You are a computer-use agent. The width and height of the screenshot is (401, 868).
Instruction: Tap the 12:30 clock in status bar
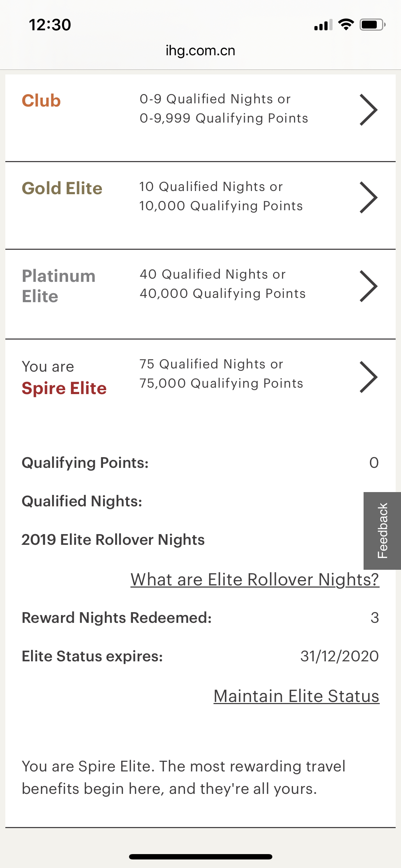(x=50, y=25)
